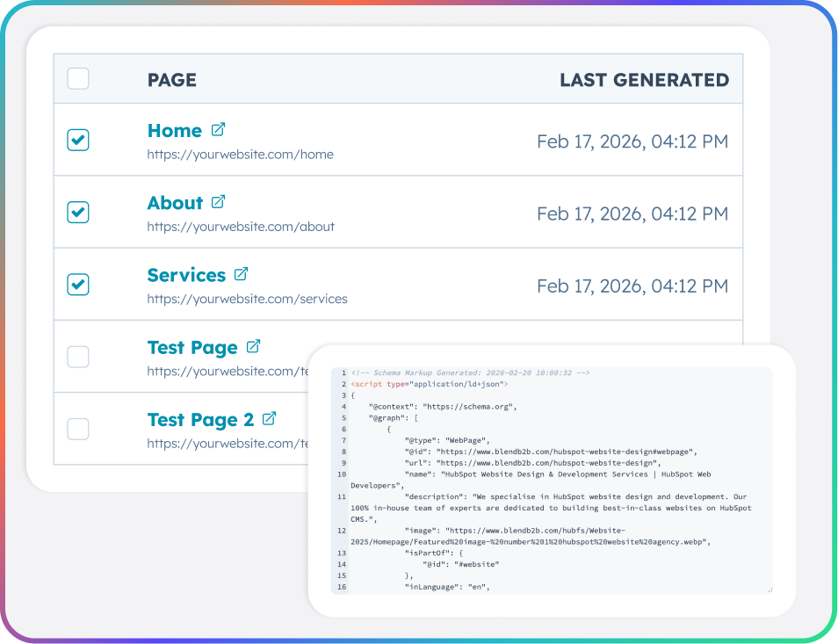
Task: Click the Test Page 2 title link
Action: pos(199,420)
